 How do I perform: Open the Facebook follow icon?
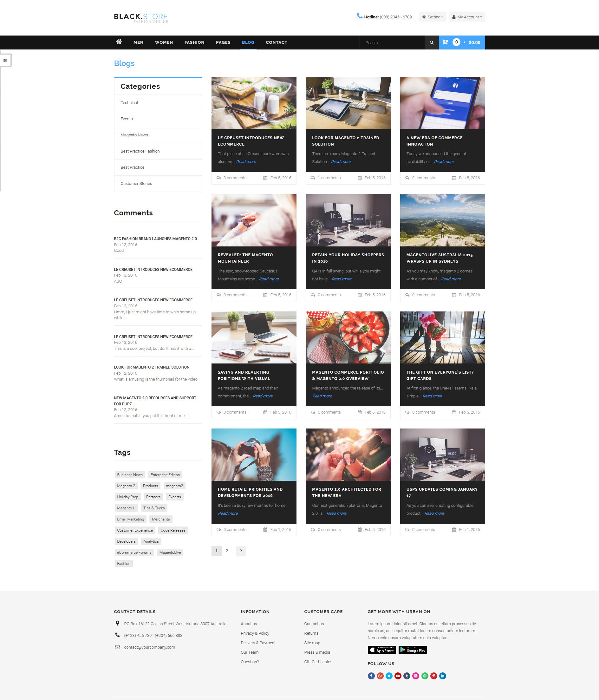click(x=371, y=676)
